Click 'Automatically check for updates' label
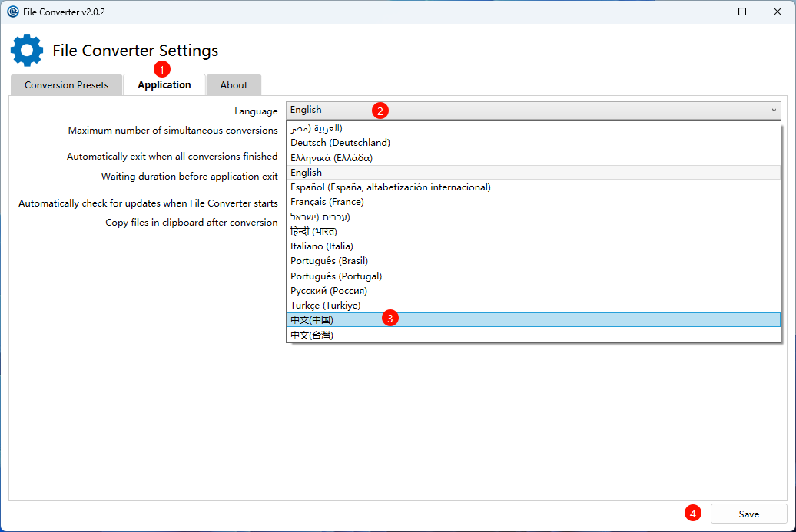Viewport: 796px width, 532px height. (148, 203)
